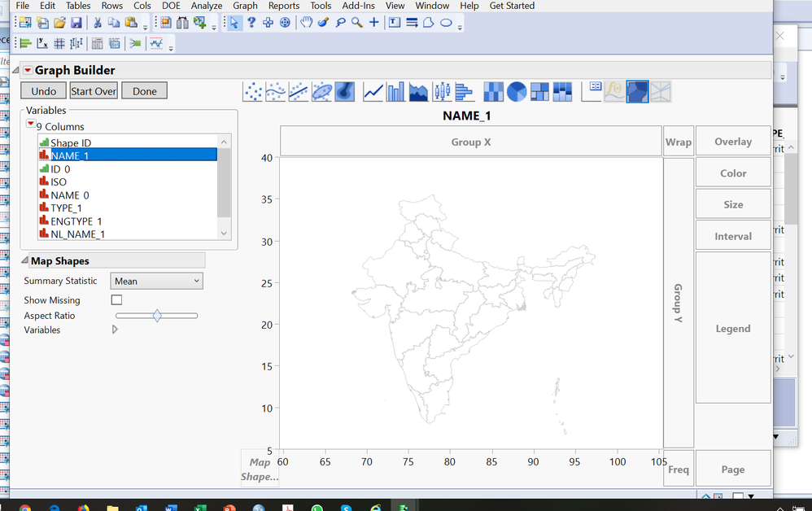
Task: Click the columns list scroll down arrow
Action: pyautogui.click(x=224, y=234)
